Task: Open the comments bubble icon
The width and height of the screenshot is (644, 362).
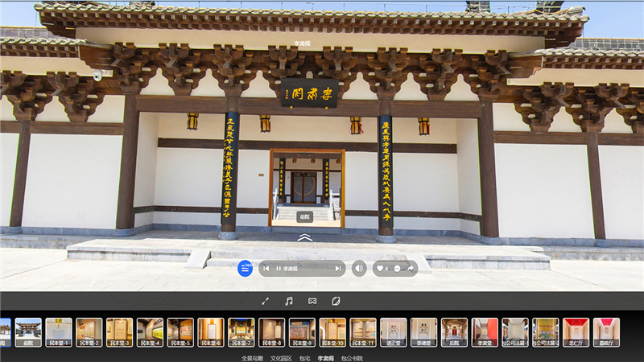Action: (x=397, y=269)
